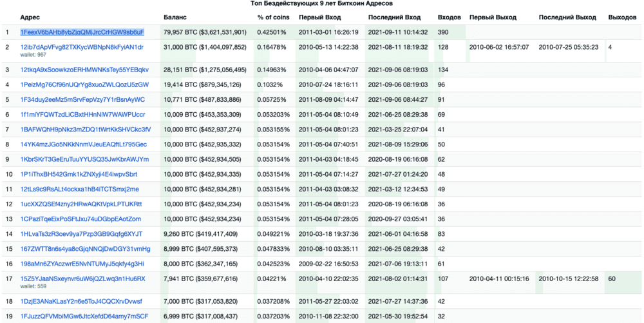The width and height of the screenshot is (644, 323).
Task: Click the Баланс column header
Action: coord(175,17)
